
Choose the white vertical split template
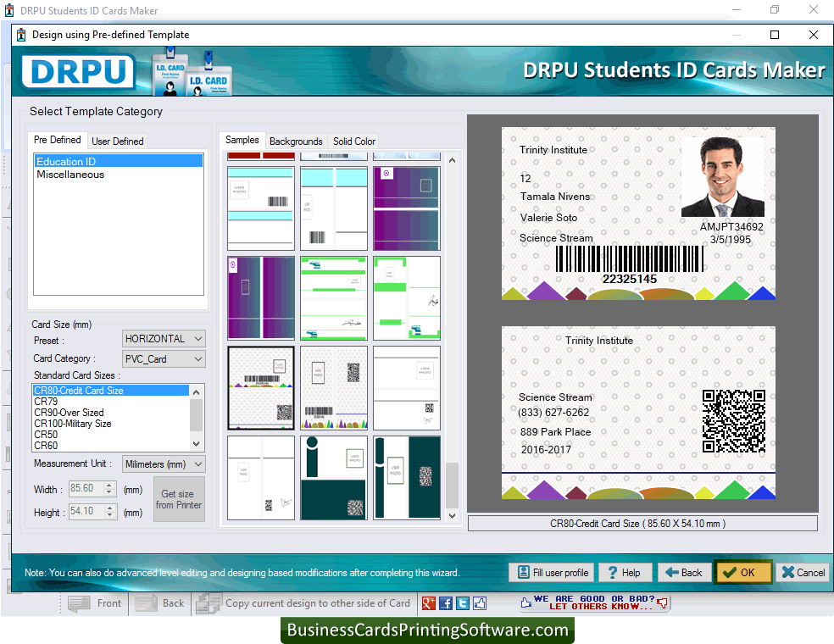pos(261,478)
